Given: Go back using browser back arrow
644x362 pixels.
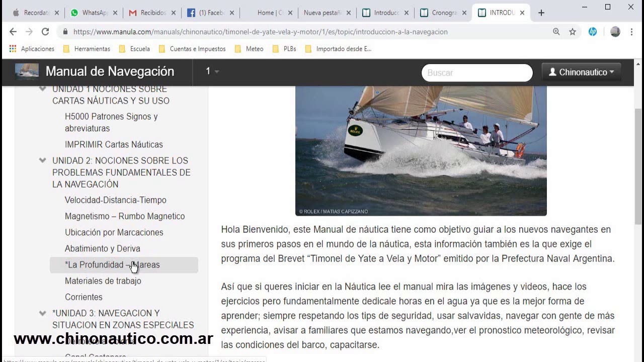Looking at the screenshot, I should [13, 32].
